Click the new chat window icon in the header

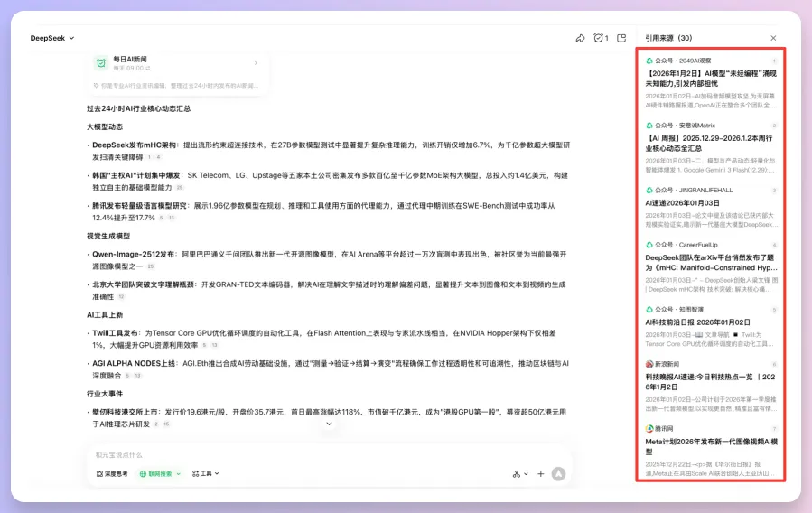pyautogui.click(x=621, y=38)
